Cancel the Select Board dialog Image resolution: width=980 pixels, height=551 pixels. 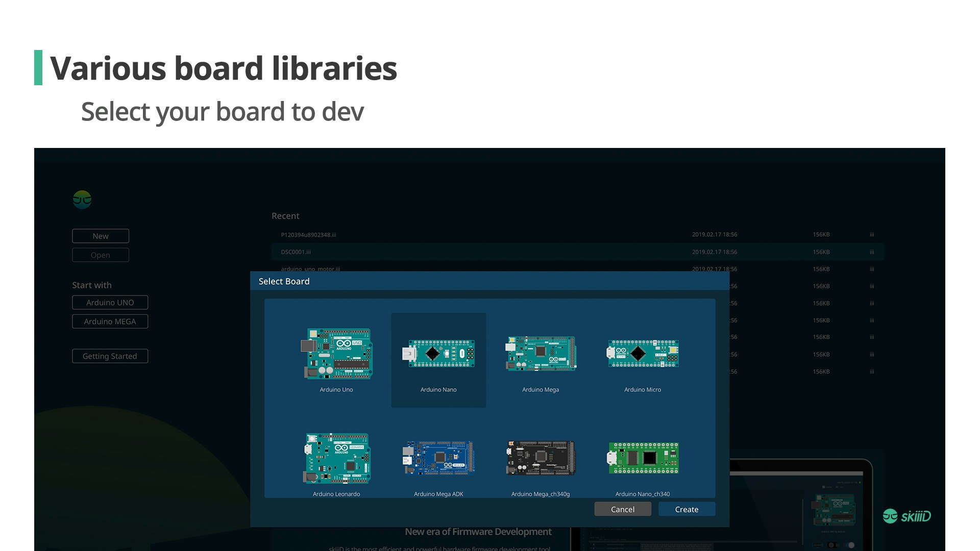(x=622, y=509)
